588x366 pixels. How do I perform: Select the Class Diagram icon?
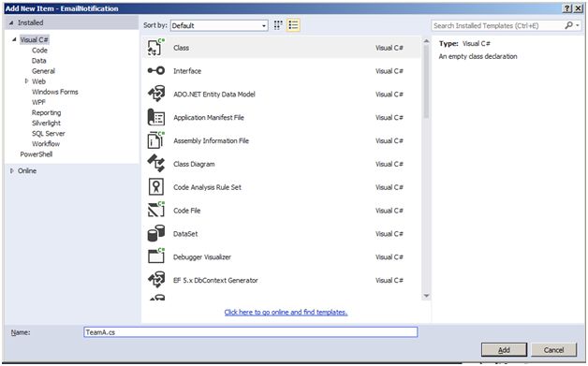pyautogui.click(x=156, y=164)
